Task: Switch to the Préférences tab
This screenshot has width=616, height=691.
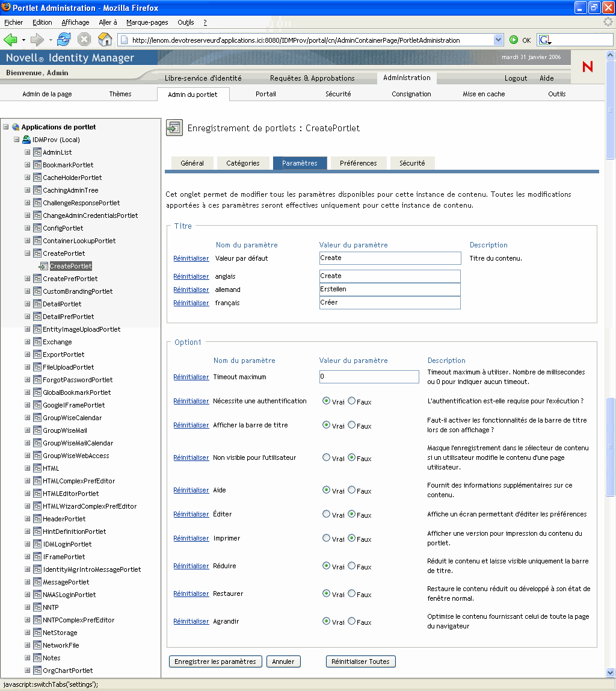Action: pos(358,163)
